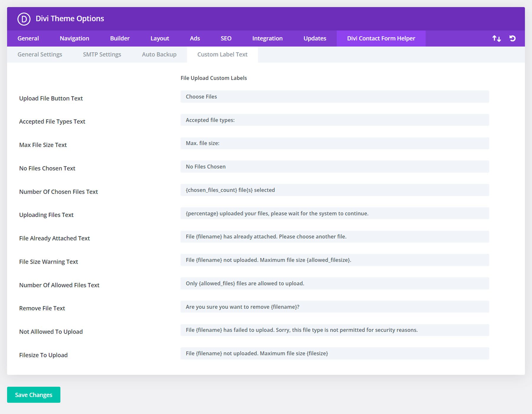The image size is (532, 414).
Task: Click the reset theme options icon
Action: click(513, 38)
